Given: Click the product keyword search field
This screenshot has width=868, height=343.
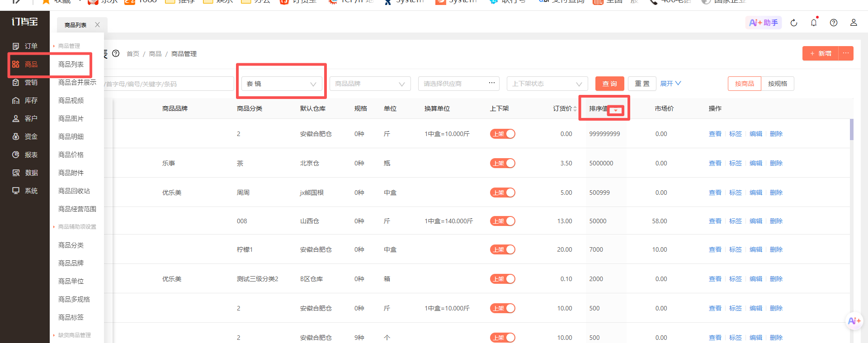Looking at the screenshot, I should (x=169, y=84).
